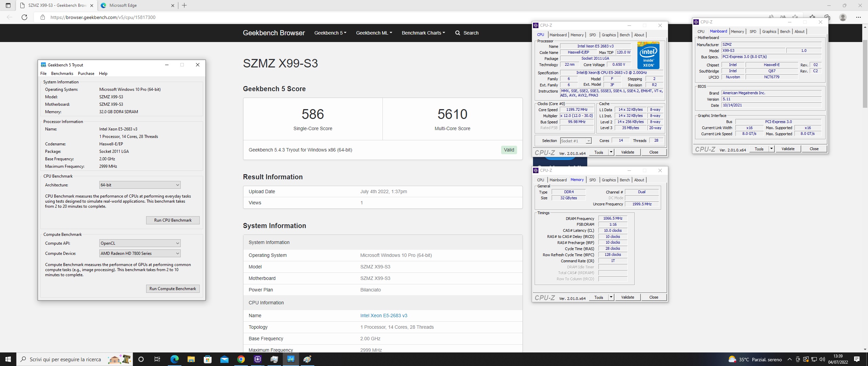Click Tools button in CPU-Z Memory window
868x366 pixels.
click(x=599, y=297)
